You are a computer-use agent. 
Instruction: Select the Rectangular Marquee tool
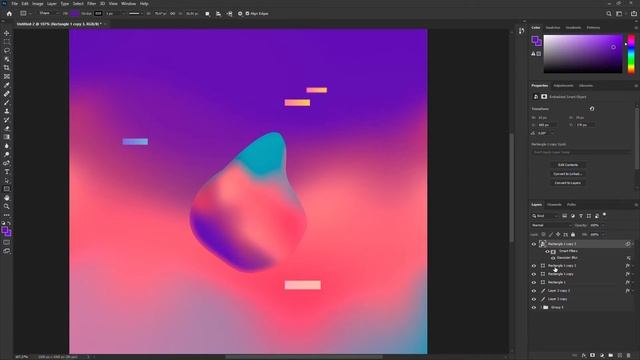tap(7, 42)
